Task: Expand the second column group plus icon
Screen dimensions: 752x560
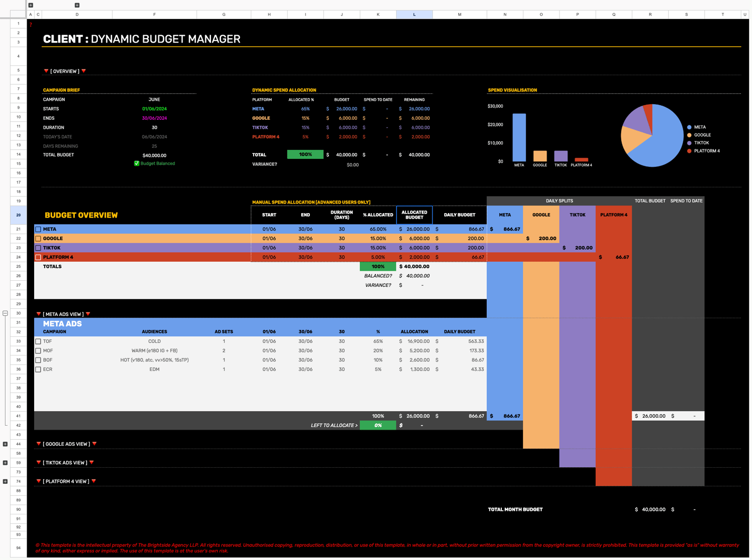Action: [77, 5]
